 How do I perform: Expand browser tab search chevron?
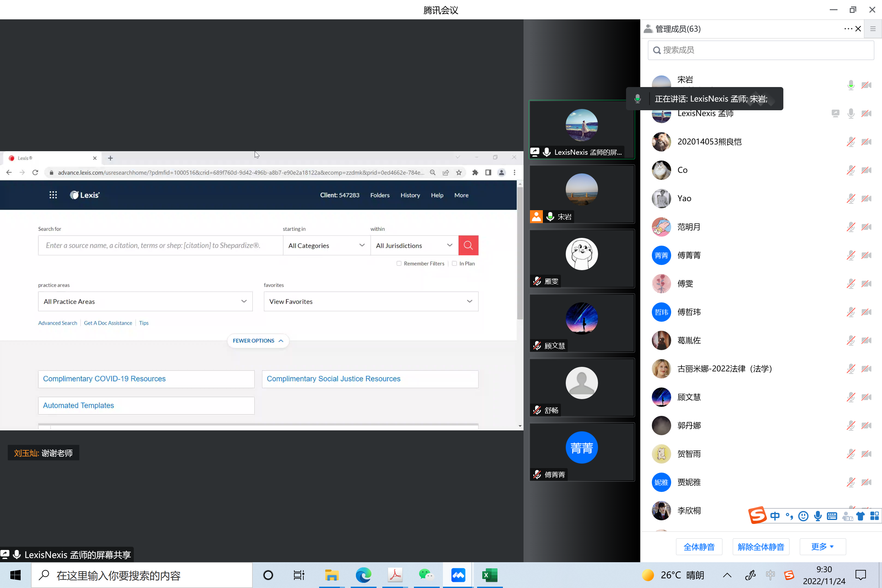(457, 158)
